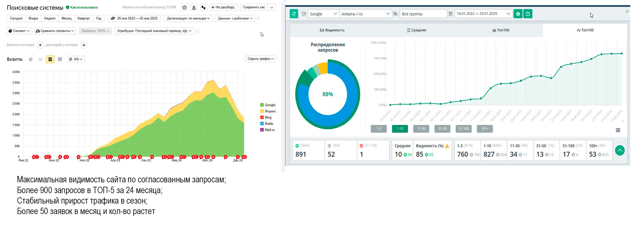644x239 pixels.
Task: Switch to the Средняя tab
Action: pos(416,30)
